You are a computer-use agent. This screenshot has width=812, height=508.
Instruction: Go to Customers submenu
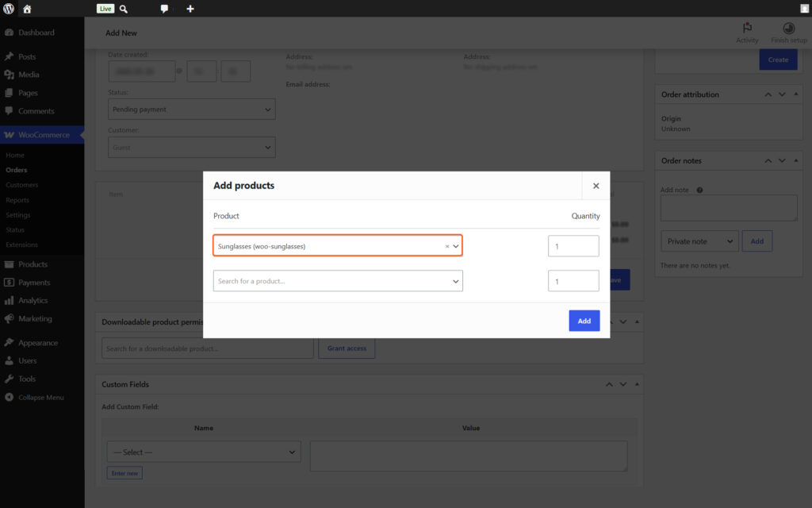pyautogui.click(x=21, y=185)
